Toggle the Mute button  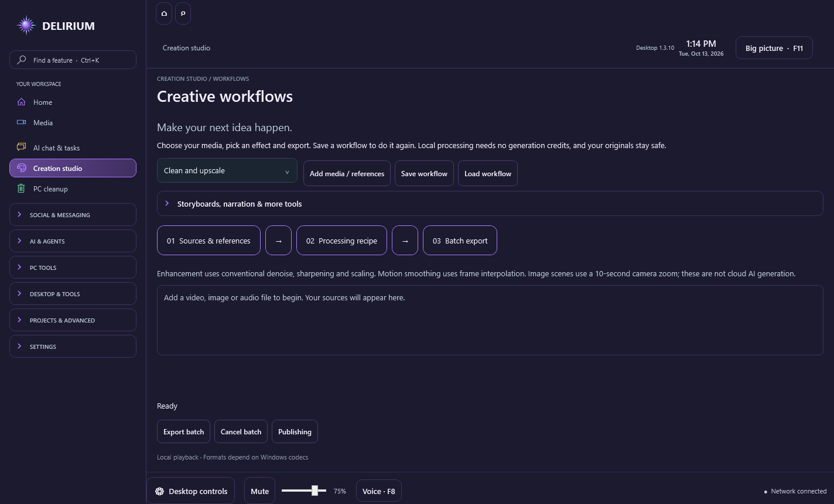259,491
